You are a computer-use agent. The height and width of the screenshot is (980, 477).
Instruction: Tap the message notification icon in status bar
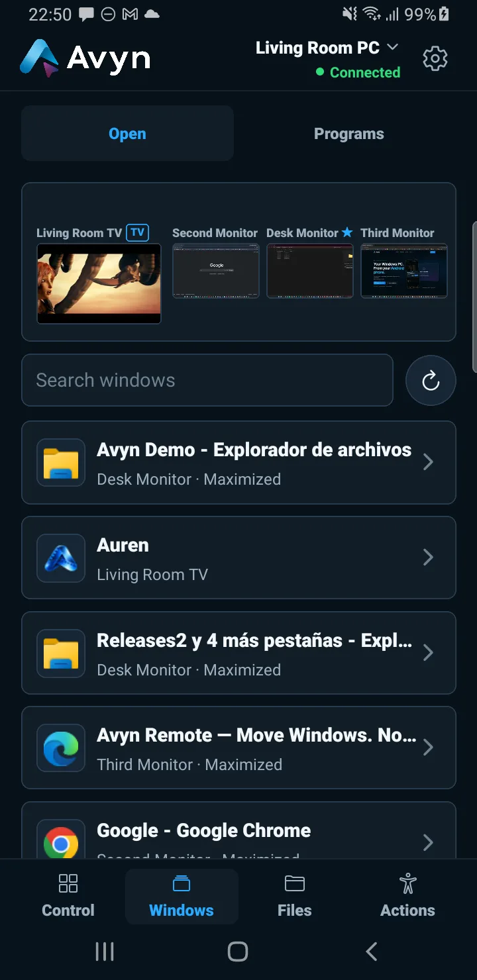click(x=86, y=14)
